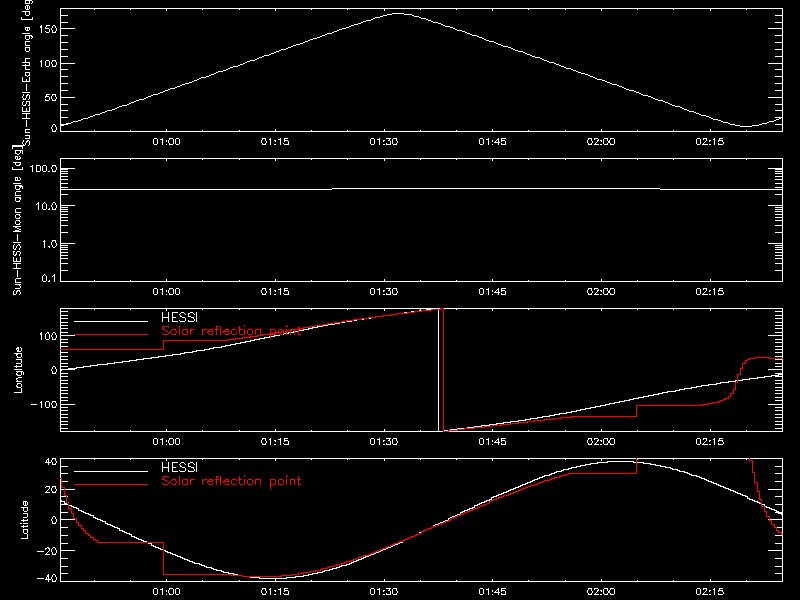Click 01:30 tick label under Latitude plot
Viewport: 800px width, 600px height.
tap(384, 592)
